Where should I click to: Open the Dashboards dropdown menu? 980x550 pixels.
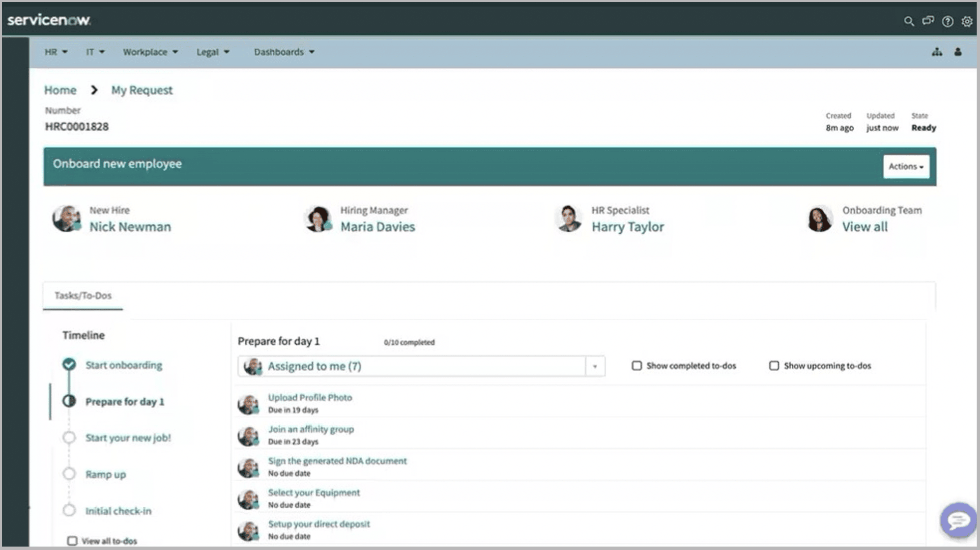(284, 52)
